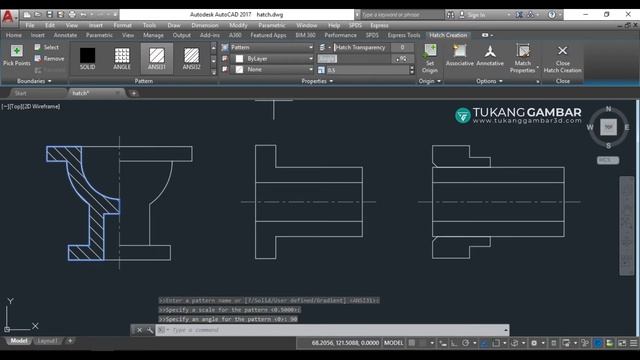The width and height of the screenshot is (640, 360).
Task: Select the Hatch Creation ribbon tab
Action: tap(448, 35)
